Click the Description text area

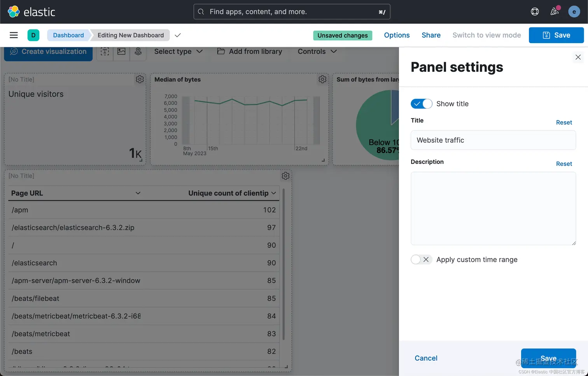[493, 208]
